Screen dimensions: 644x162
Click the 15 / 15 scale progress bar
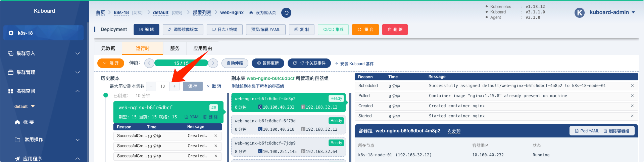coord(181,63)
